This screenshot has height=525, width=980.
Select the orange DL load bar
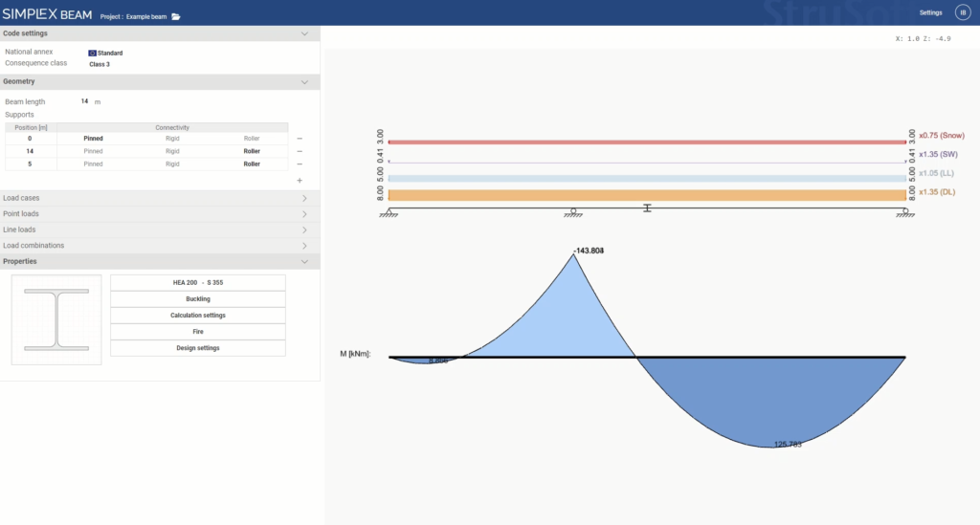[x=647, y=195]
